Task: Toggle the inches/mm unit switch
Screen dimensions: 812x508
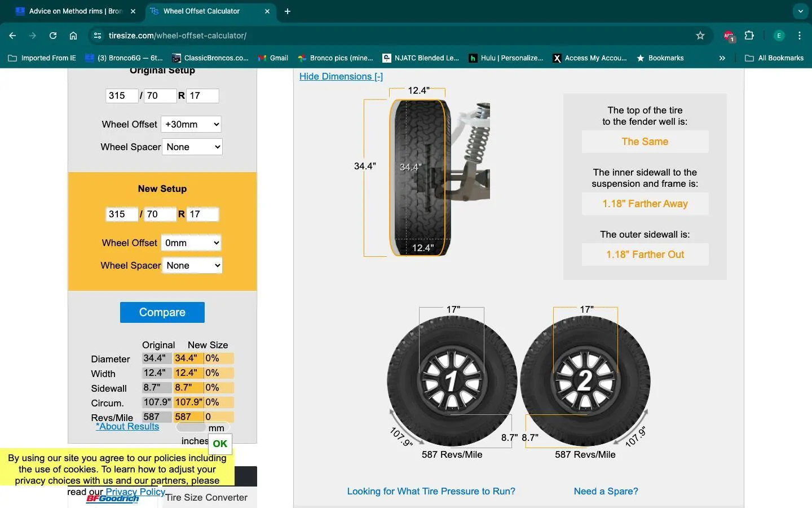Action: [x=203, y=427]
